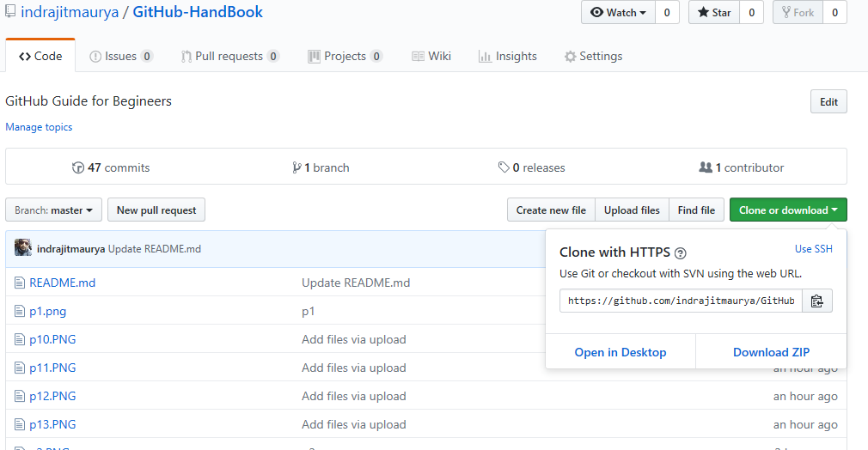This screenshot has height=450, width=868.
Task: Click the tag icon beside 0 releases
Action: [504, 167]
